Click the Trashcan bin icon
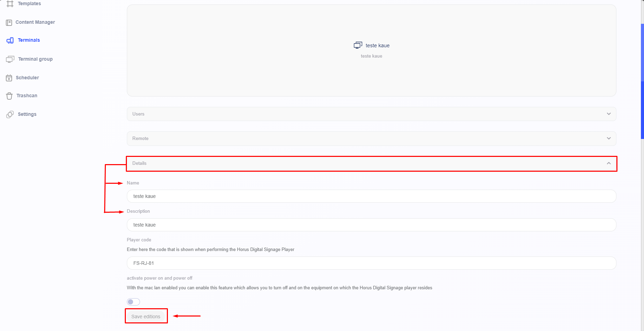This screenshot has height=331, width=644. tap(9, 96)
